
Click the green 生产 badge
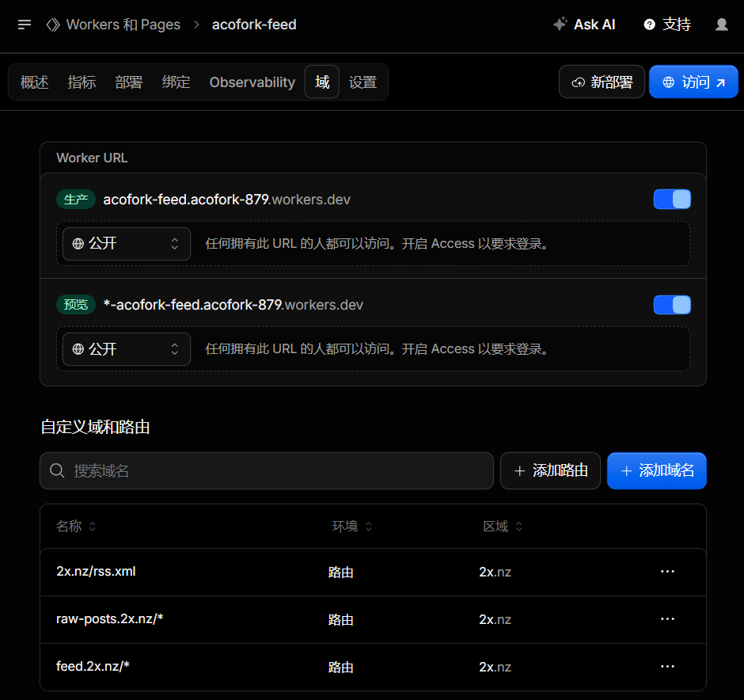point(76,200)
